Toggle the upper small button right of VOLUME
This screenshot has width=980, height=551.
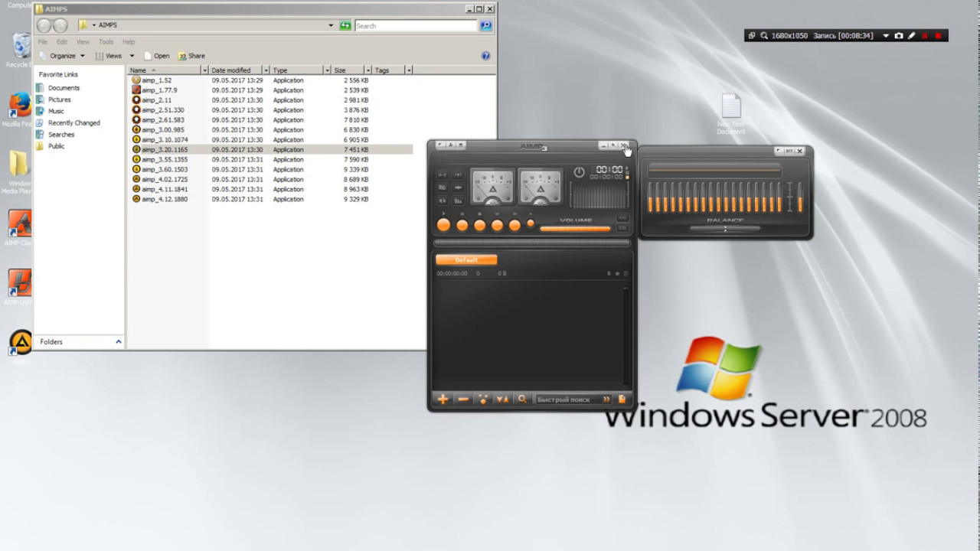[622, 217]
